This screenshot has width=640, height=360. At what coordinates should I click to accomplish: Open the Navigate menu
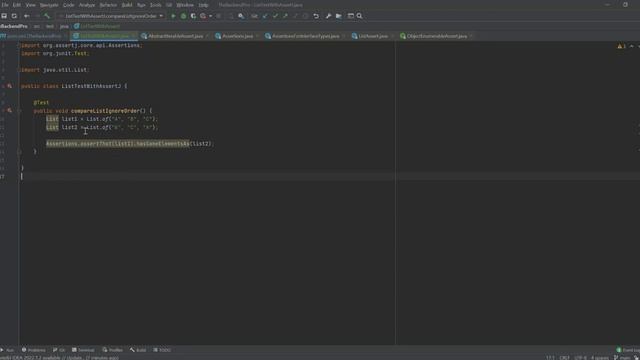pyautogui.click(x=49, y=5)
